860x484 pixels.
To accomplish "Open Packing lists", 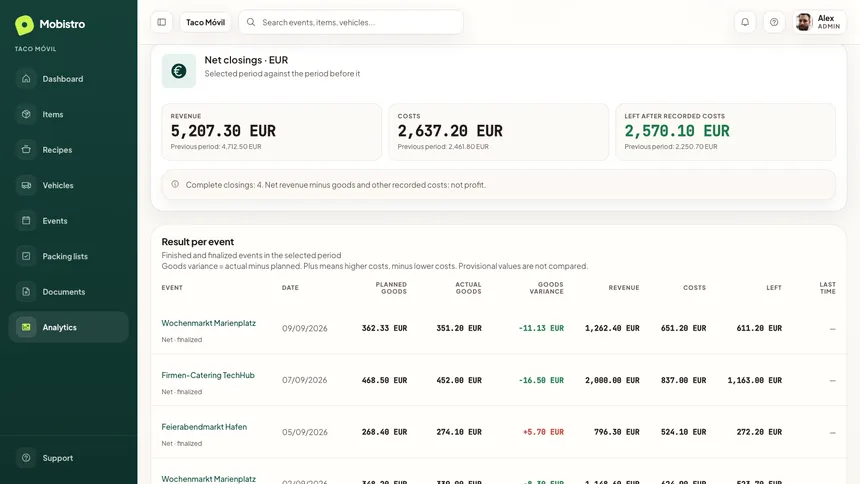I will coord(69,256).
